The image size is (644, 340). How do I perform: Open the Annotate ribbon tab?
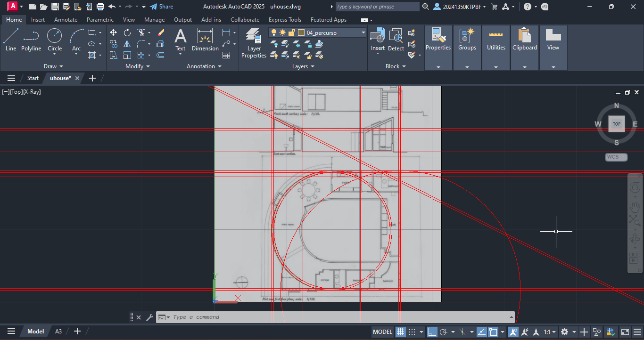point(66,20)
